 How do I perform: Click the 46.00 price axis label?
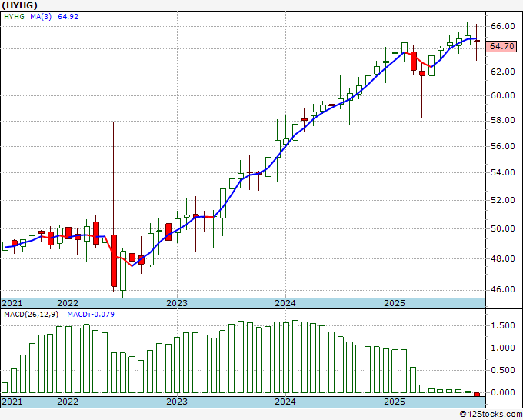tap(502, 289)
